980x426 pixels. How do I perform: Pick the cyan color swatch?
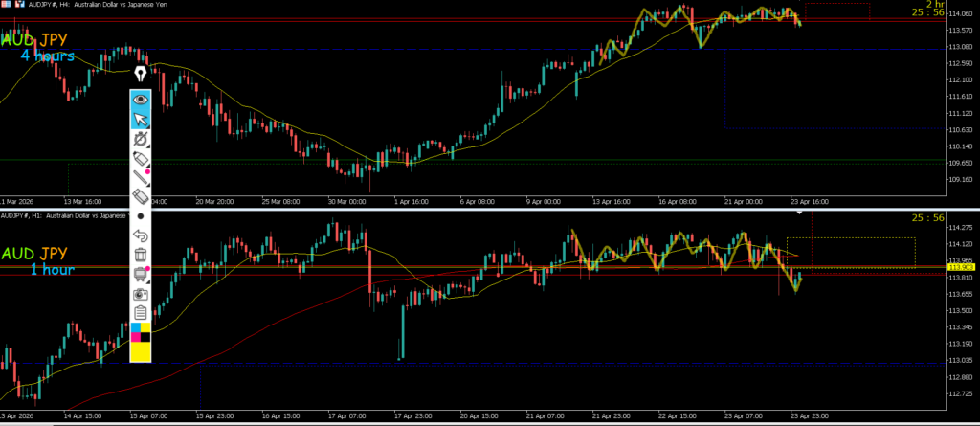coord(135,327)
